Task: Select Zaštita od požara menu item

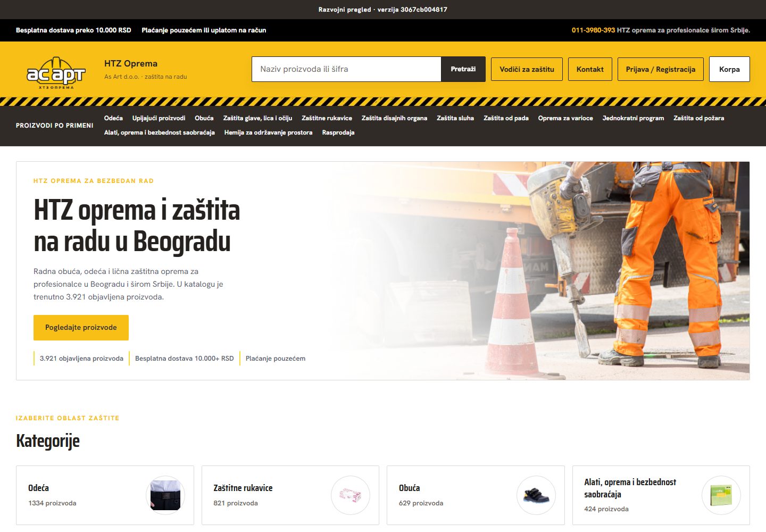Action: [x=698, y=118]
